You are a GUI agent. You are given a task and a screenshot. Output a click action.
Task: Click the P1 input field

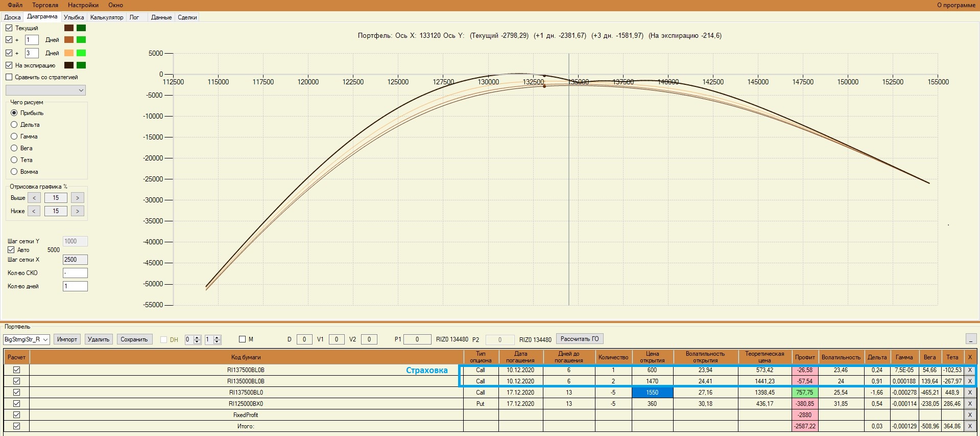click(x=417, y=339)
